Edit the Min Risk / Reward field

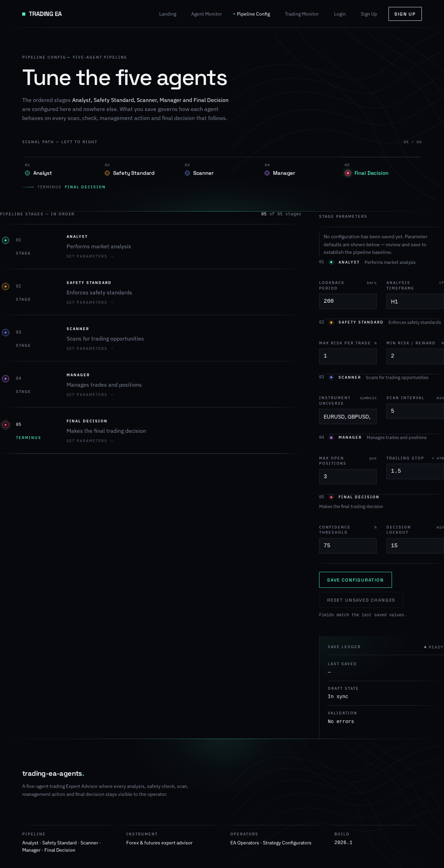[x=415, y=356]
